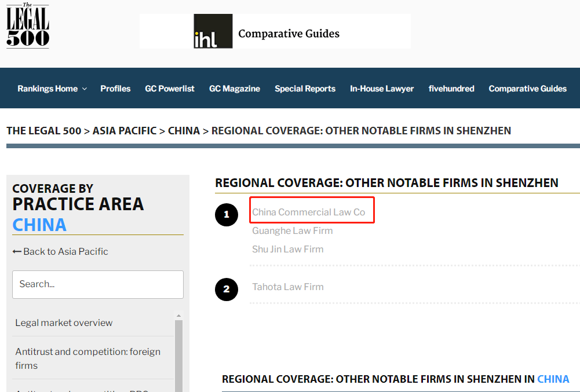Open Special Reports menu item
The height and width of the screenshot is (392, 580).
[x=305, y=89]
